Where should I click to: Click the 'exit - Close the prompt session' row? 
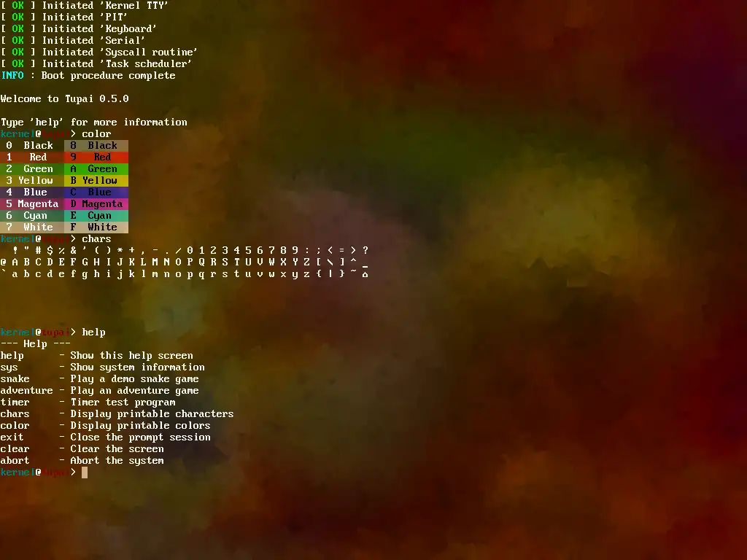105,437
